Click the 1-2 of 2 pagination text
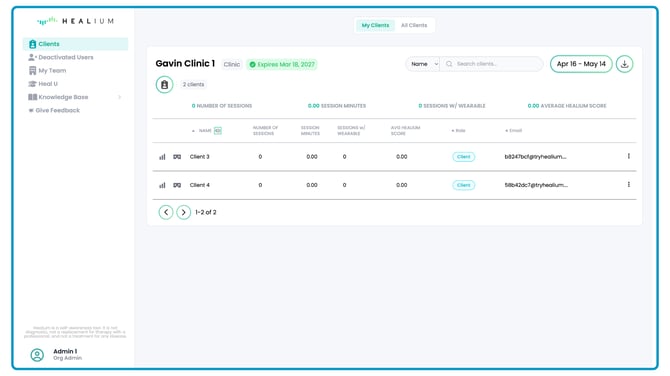 206,212
